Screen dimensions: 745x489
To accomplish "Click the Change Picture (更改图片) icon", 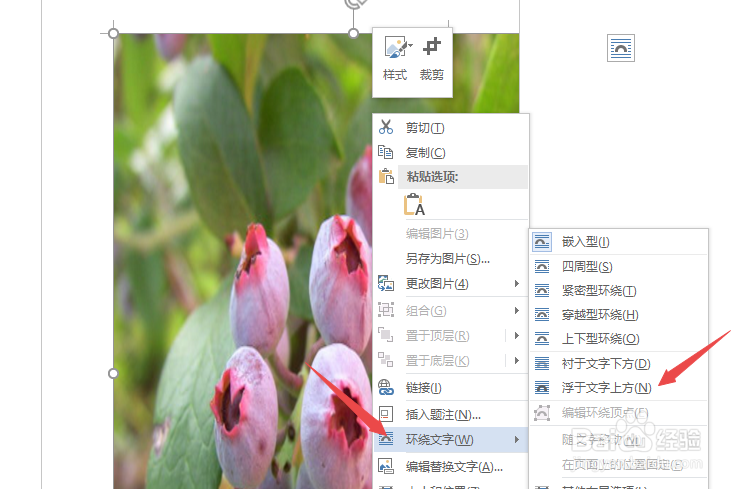I will 386,283.
